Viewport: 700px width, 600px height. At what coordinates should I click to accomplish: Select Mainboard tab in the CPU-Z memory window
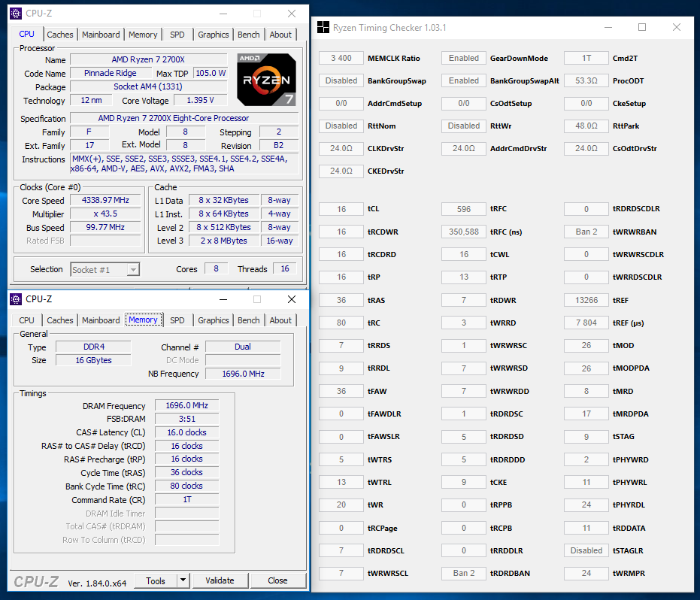coord(101,320)
